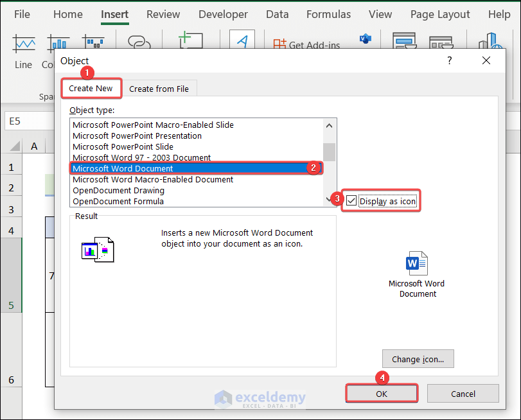Select Microsoft PowerPoint Presentation object type
Image resolution: width=521 pixels, height=420 pixels.
197,136
